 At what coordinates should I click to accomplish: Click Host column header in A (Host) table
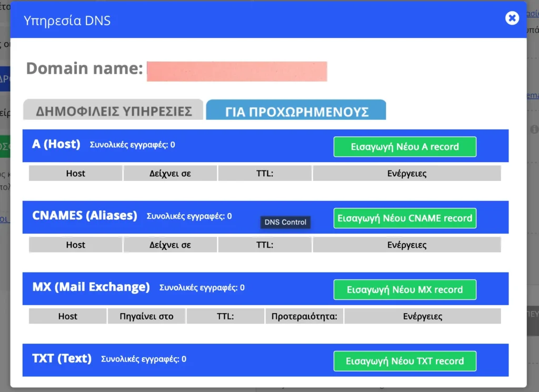[75, 173]
